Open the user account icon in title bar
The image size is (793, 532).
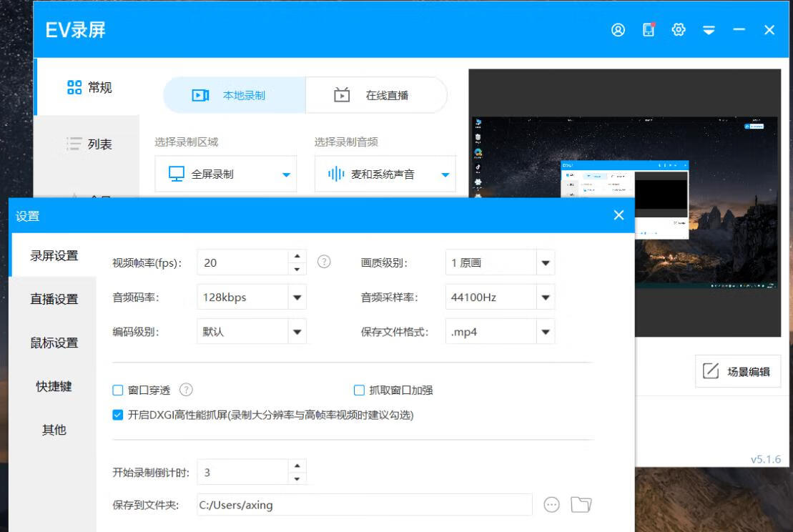point(618,30)
